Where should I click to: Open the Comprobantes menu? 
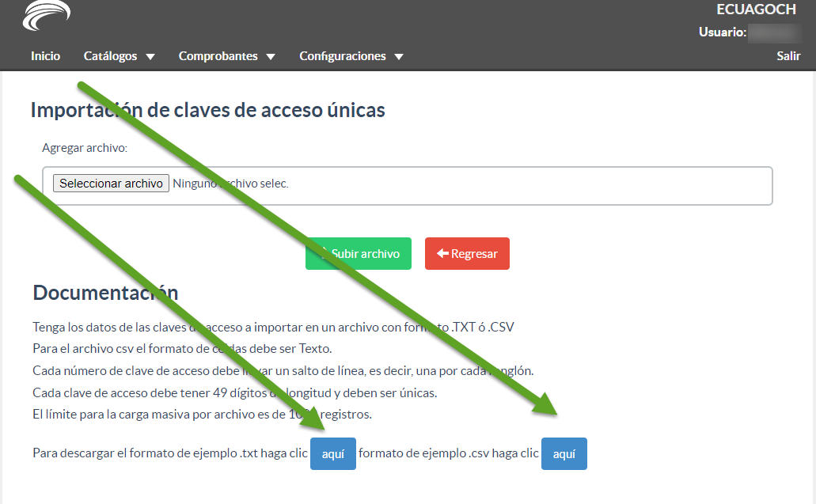pyautogui.click(x=218, y=56)
